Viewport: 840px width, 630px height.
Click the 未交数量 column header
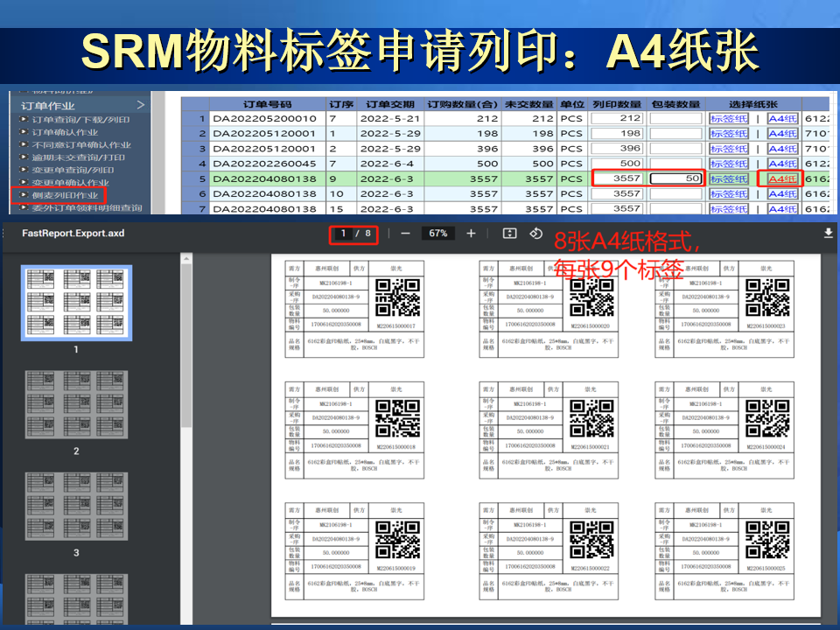[x=528, y=104]
